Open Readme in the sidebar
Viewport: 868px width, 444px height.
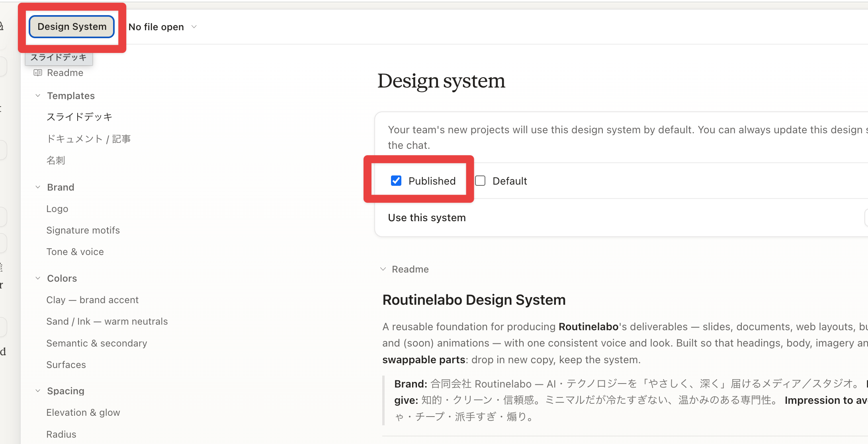click(65, 73)
